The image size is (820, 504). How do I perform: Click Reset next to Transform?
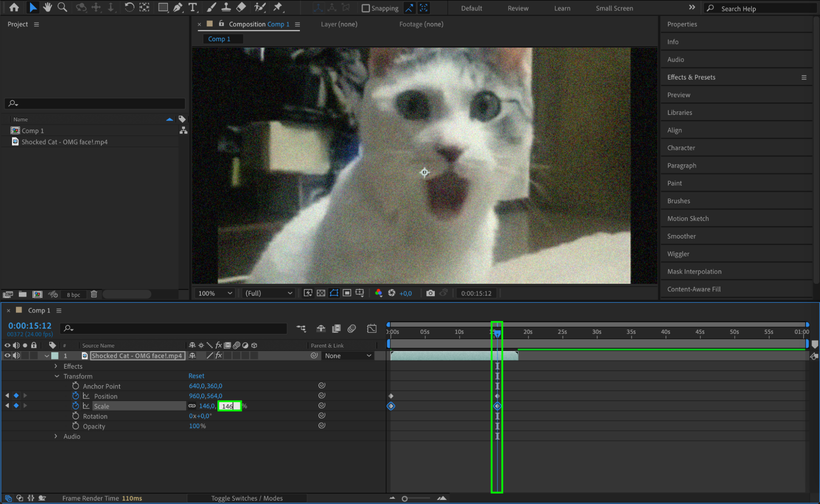(196, 376)
